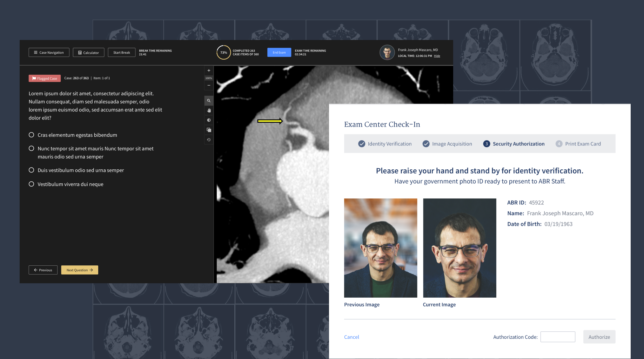
Task: Select answer Vestibulum viverra dui neque
Action: pyautogui.click(x=66, y=184)
